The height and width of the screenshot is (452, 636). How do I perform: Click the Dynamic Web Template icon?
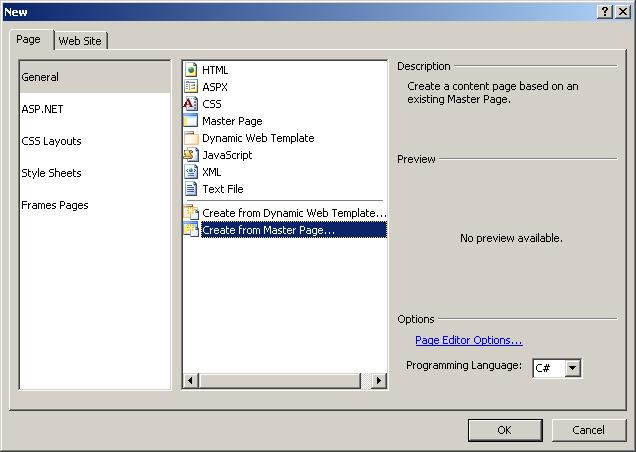pyautogui.click(x=191, y=138)
